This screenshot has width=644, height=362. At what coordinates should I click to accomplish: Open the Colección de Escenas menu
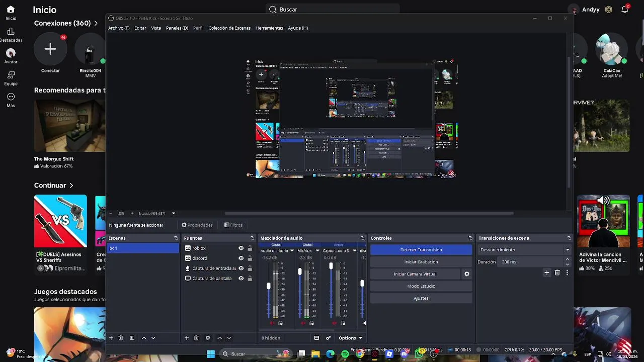(x=229, y=28)
